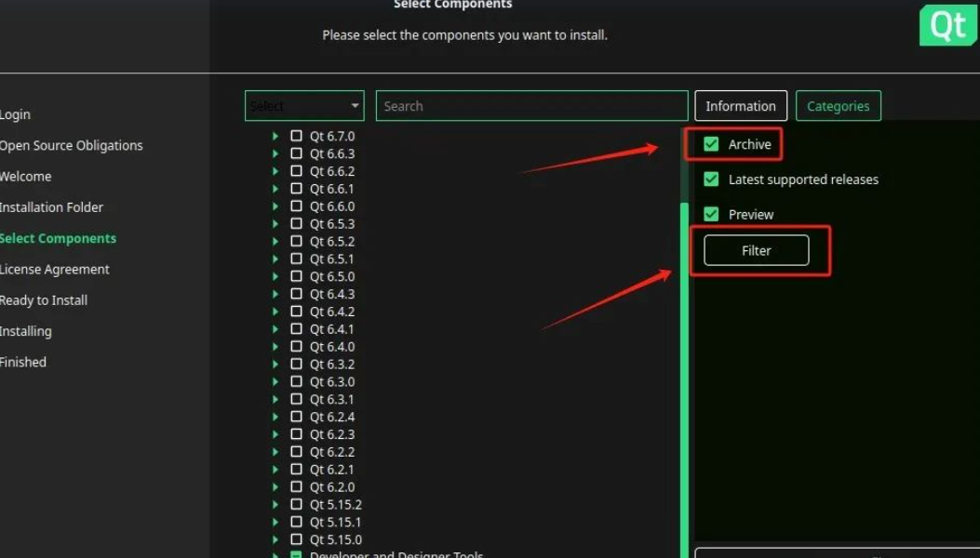Select the Qt 6.4.0 row label
The image size is (980, 558).
tap(332, 346)
